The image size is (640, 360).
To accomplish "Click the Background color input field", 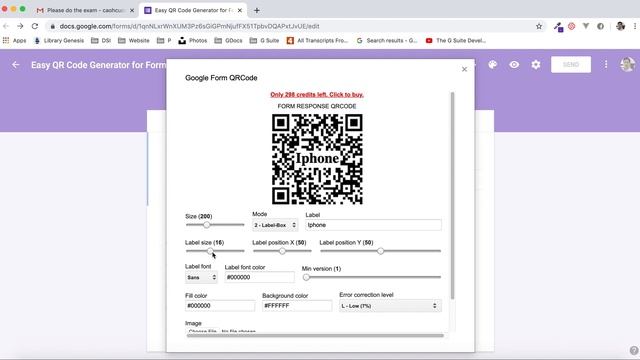I will click(297, 306).
